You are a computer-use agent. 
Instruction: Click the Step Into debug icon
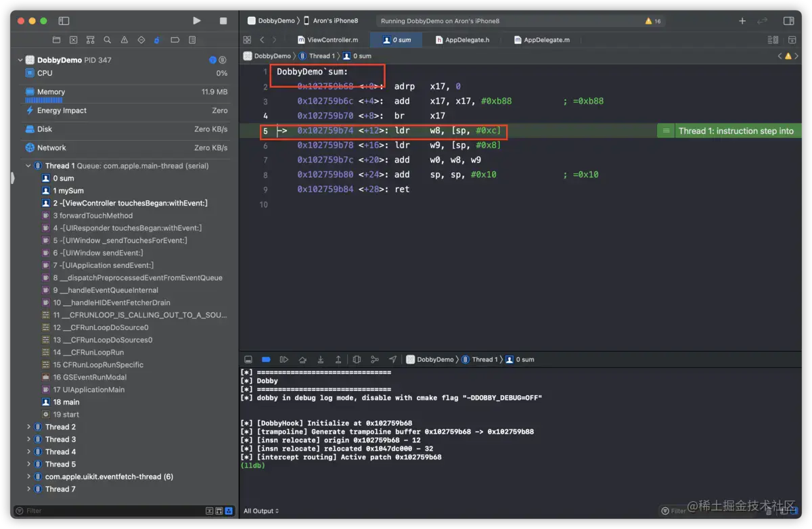click(321, 359)
